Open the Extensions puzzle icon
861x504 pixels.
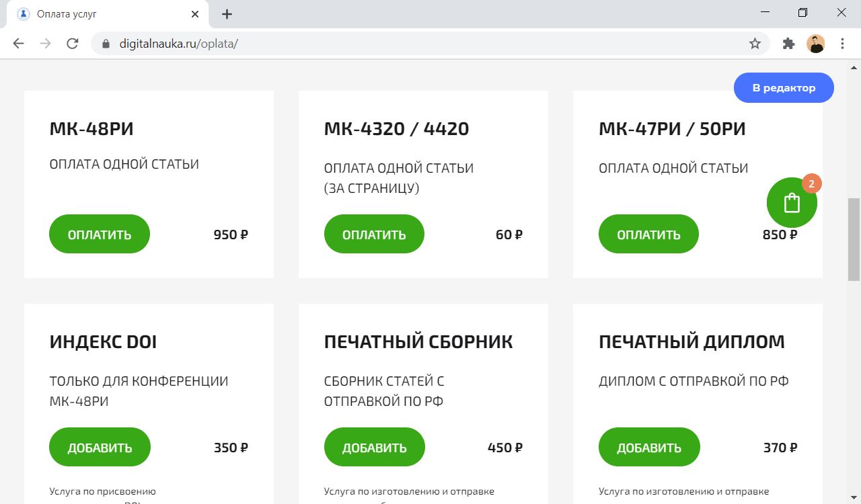pyautogui.click(x=788, y=44)
